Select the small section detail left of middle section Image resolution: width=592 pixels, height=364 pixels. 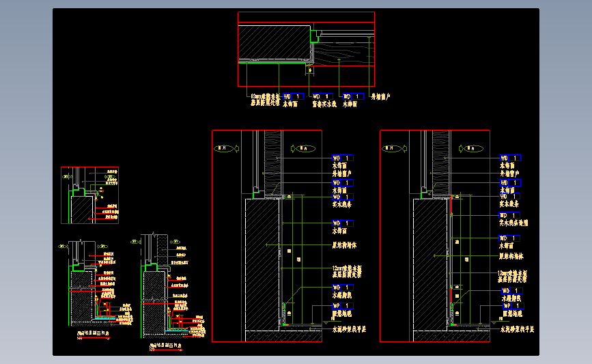pyautogui.click(x=168, y=292)
